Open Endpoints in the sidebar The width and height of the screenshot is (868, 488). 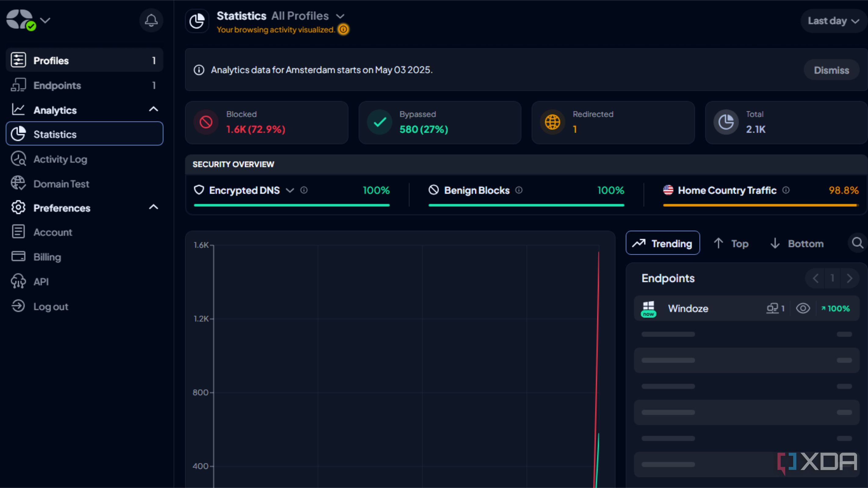tap(84, 85)
